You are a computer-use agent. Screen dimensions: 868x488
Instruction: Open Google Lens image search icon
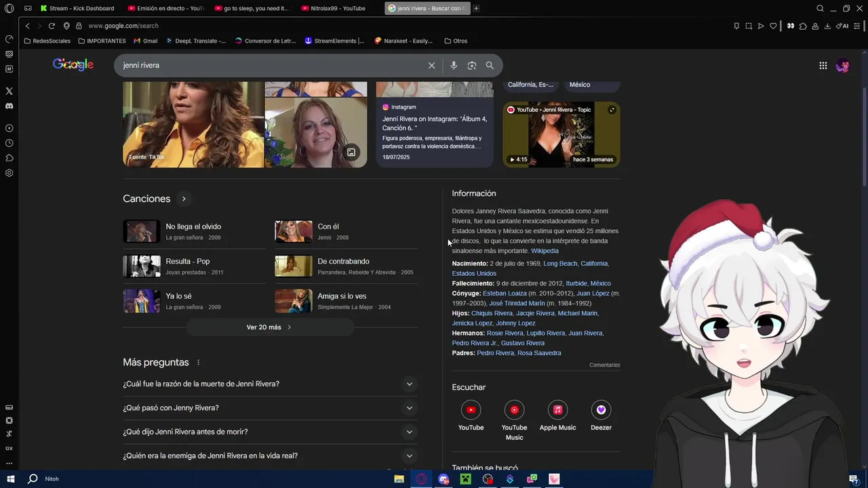point(472,66)
